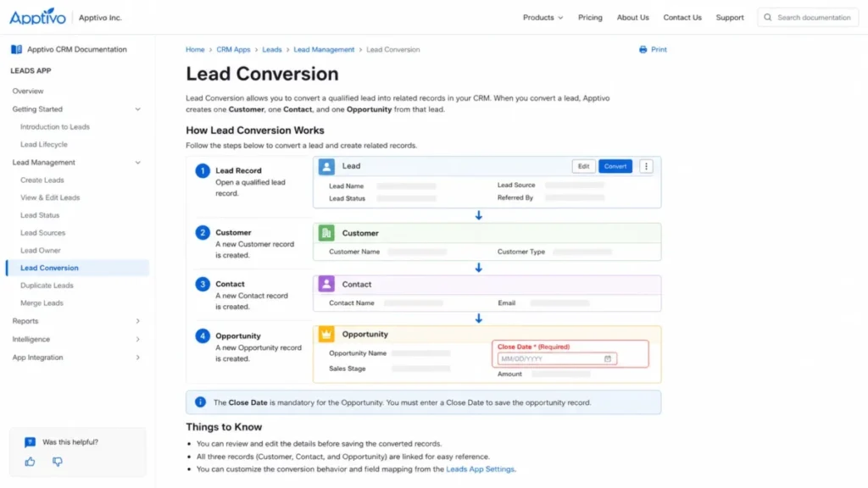This screenshot has height=488, width=868.
Task: Open the Products dropdown menu
Action: (542, 17)
